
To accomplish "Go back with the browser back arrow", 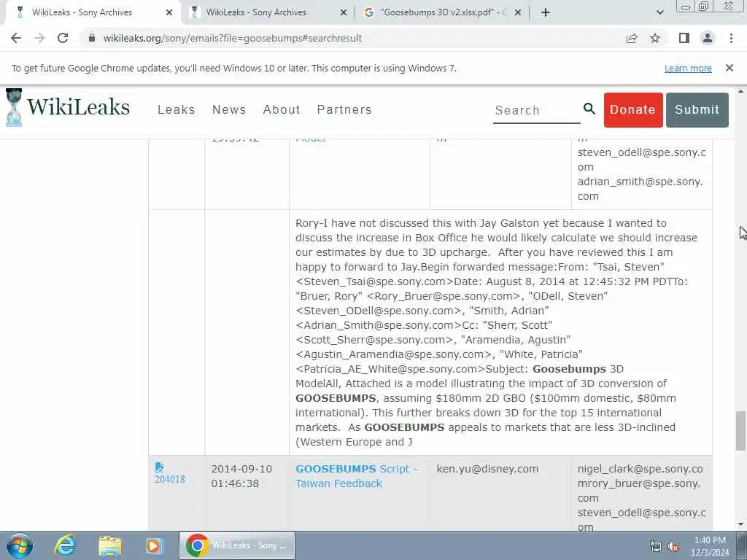I will coord(16,38).
